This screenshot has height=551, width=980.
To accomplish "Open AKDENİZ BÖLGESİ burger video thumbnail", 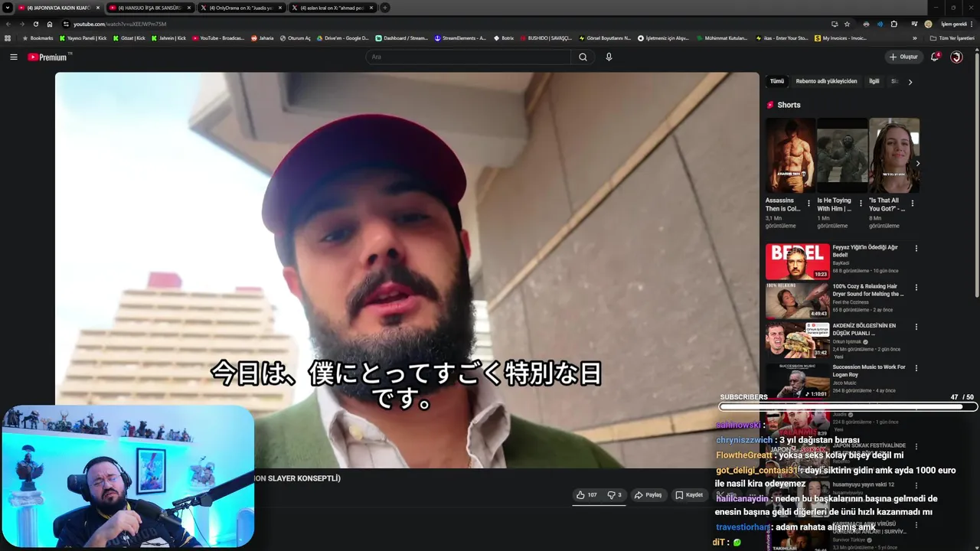I will (x=797, y=340).
